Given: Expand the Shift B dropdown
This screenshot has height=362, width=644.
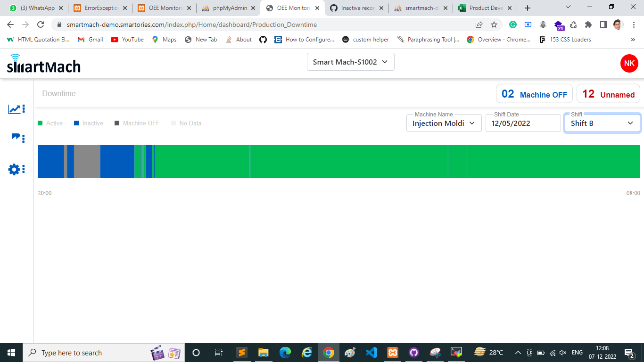Looking at the screenshot, I should 602,123.
